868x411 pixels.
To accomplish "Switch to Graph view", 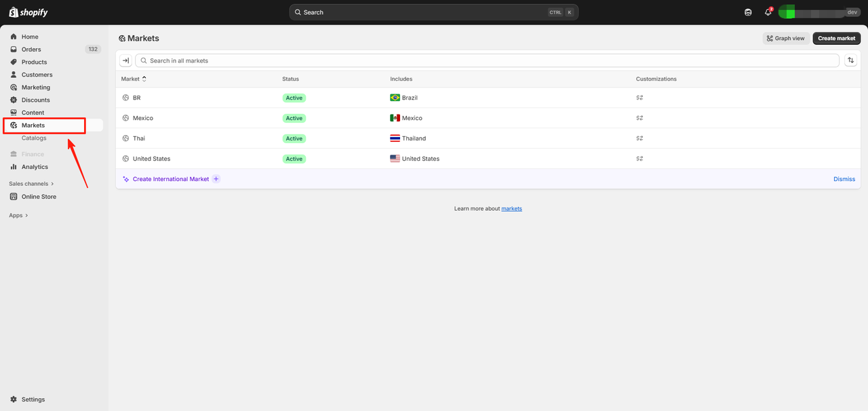I will click(785, 39).
